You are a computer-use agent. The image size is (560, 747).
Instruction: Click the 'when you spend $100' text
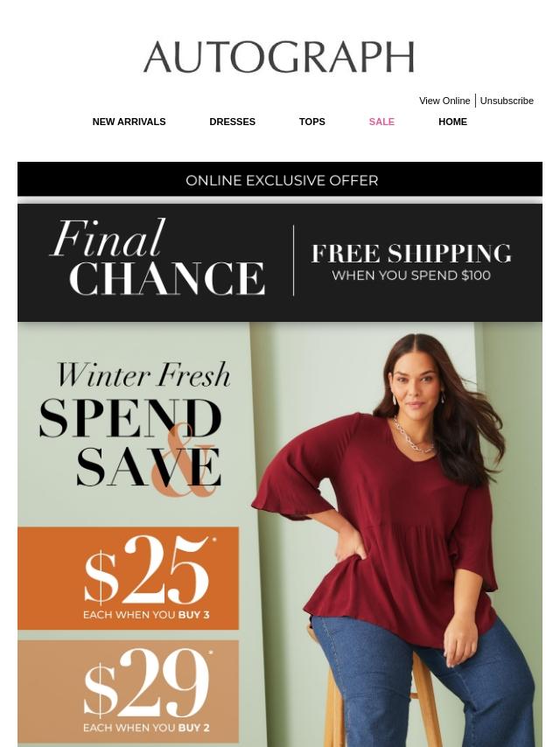[411, 276]
